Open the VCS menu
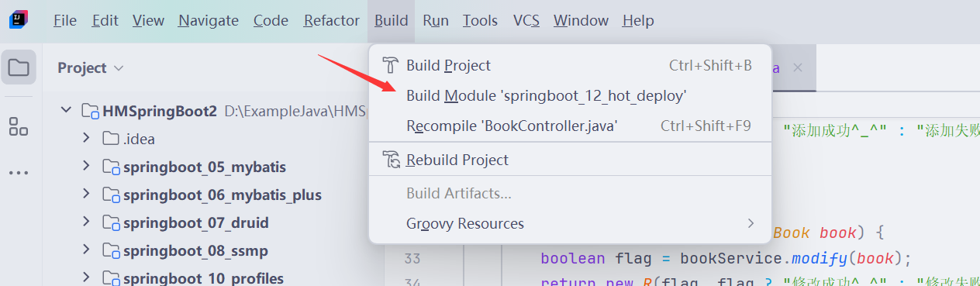Screen dimensions: 980x286 [x=526, y=21]
